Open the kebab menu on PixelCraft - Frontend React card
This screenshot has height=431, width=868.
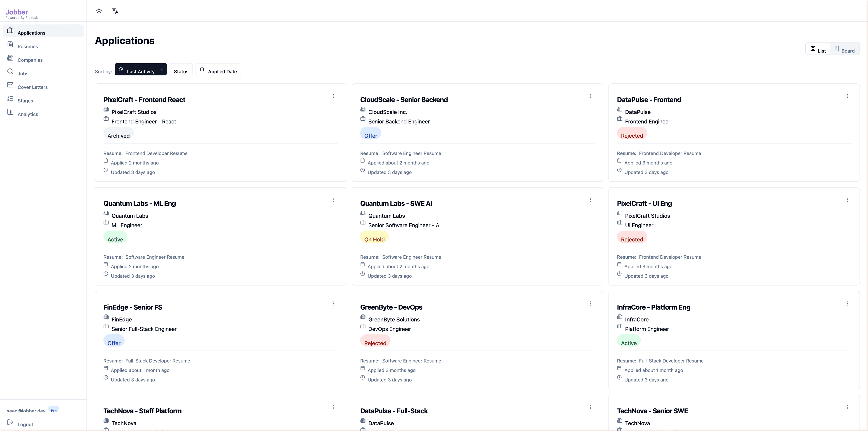334,96
